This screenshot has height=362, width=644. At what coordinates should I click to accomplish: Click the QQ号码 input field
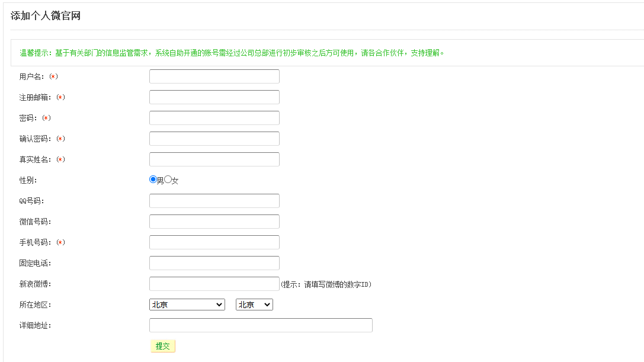[214, 201]
